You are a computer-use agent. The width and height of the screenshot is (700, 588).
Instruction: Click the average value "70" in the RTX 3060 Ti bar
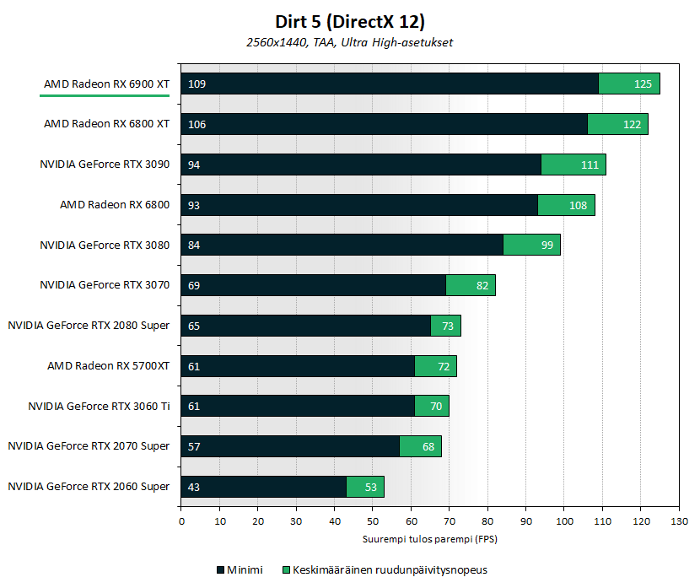click(x=436, y=407)
